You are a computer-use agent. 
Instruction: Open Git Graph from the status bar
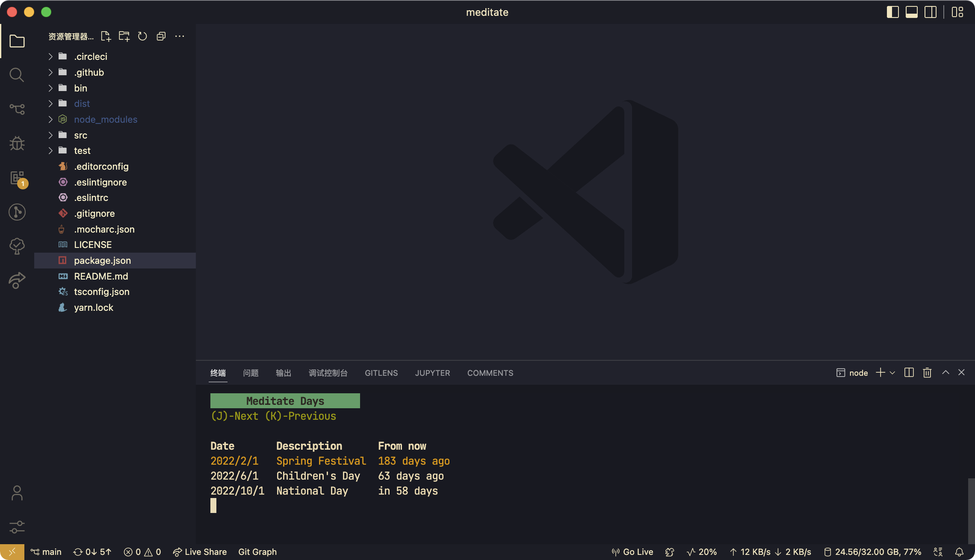(x=257, y=552)
